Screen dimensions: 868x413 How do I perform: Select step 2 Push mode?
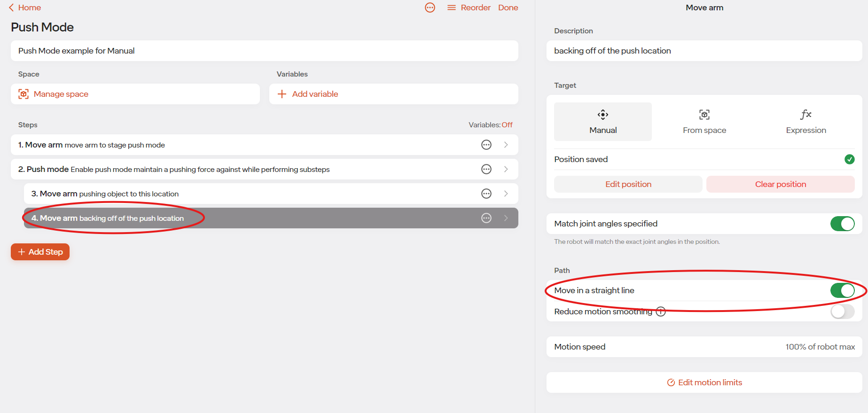tap(265, 169)
